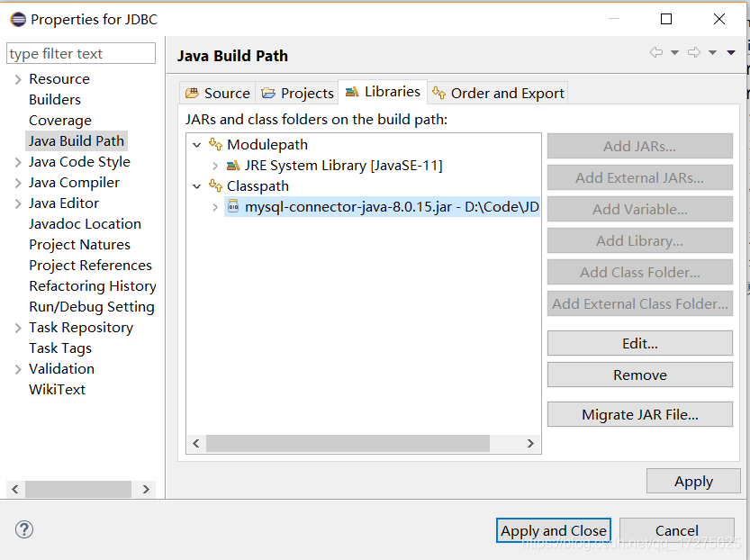Image resolution: width=750 pixels, height=560 pixels.
Task: Select Builders in the sidebar
Action: [x=55, y=99]
